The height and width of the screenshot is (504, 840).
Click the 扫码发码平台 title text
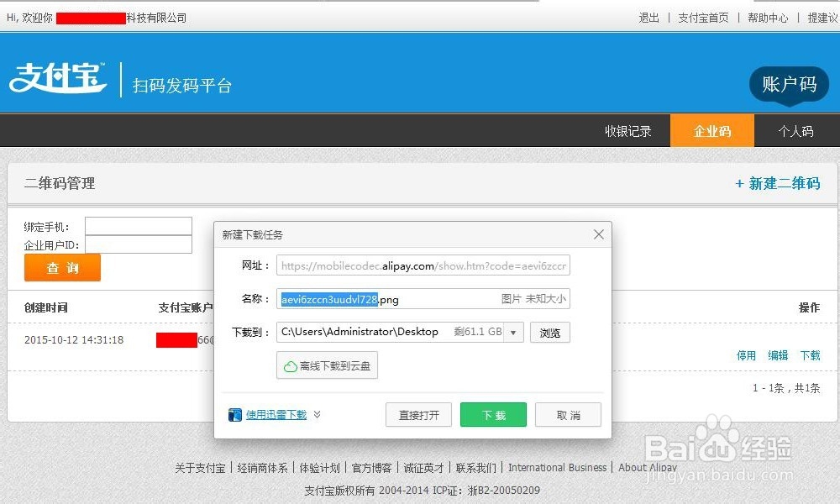pyautogui.click(x=182, y=85)
